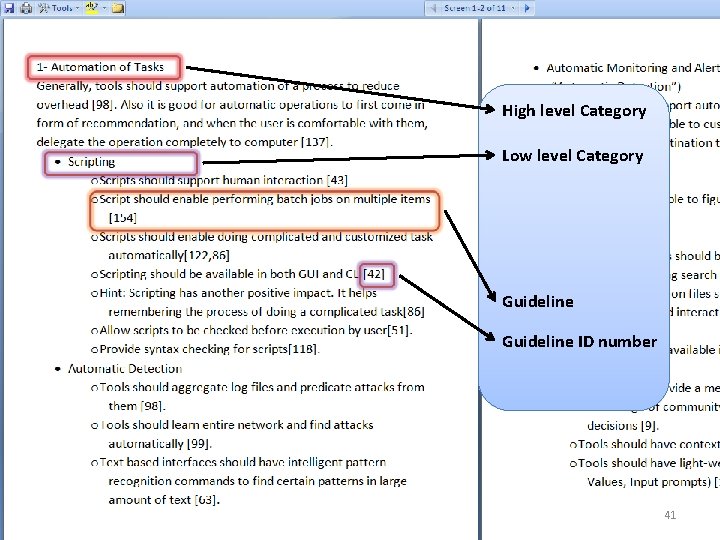Image resolution: width=720 pixels, height=540 pixels.
Task: Click 'Tools should aggregate log files' line
Action: click(262, 387)
